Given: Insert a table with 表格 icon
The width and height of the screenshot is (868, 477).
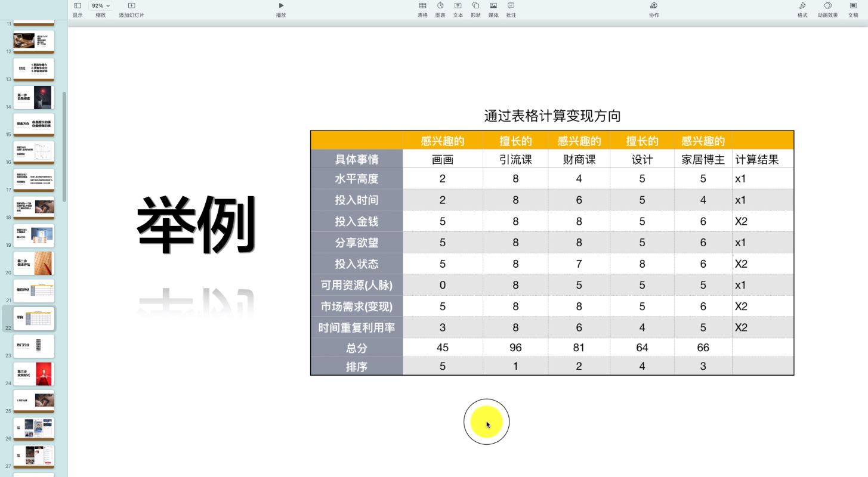Looking at the screenshot, I should [422, 6].
